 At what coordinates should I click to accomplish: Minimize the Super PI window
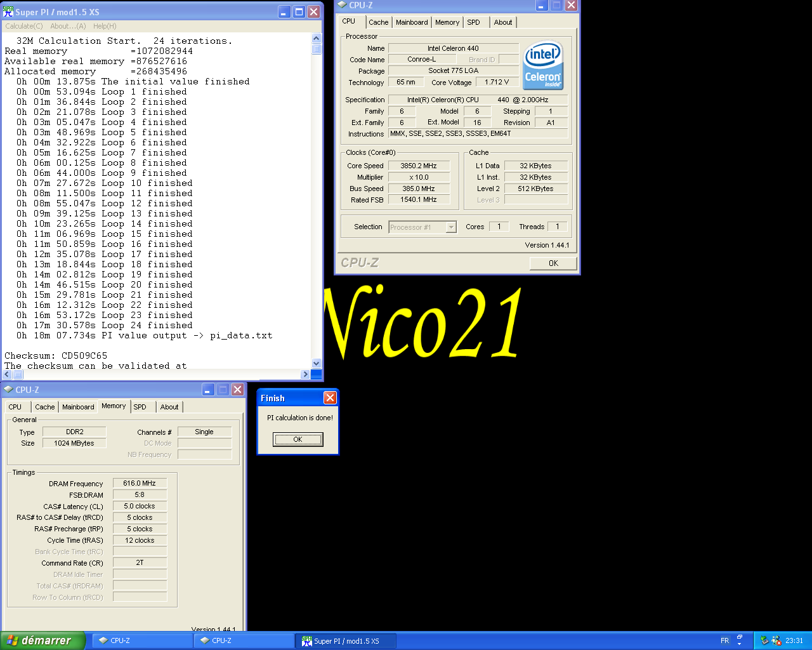284,11
